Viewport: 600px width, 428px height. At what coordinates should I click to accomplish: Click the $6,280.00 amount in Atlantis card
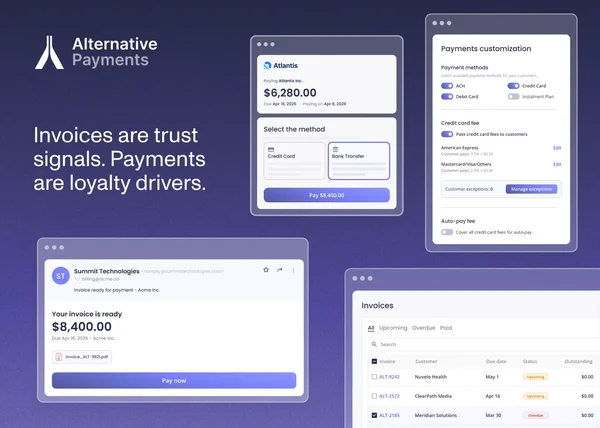point(290,93)
